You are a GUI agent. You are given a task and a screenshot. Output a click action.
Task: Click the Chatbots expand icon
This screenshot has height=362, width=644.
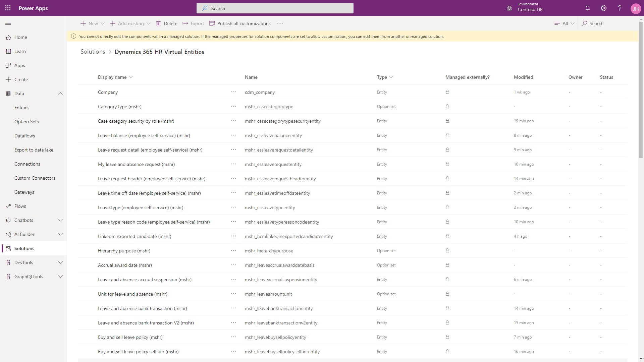61,220
